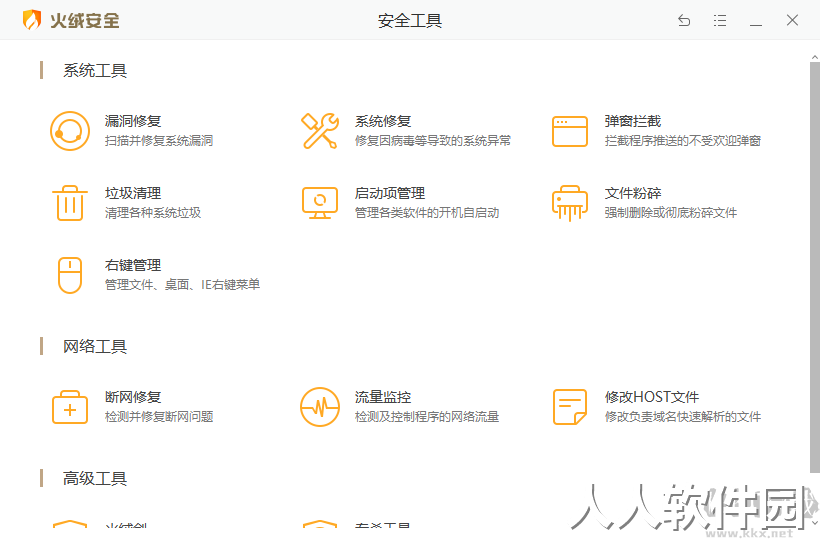This screenshot has width=820, height=540.
Task: Click description 修复因病毒等导致的系统异常
Action: coord(433,141)
